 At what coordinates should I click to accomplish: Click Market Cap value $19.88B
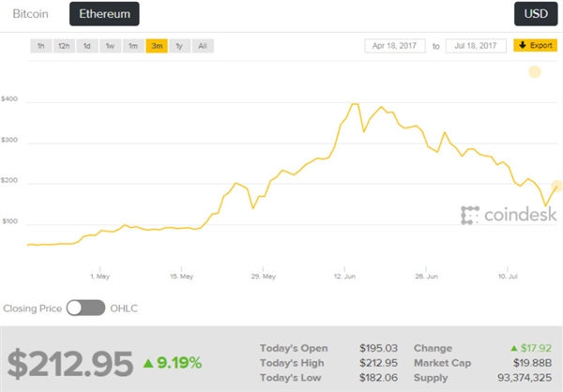click(532, 363)
